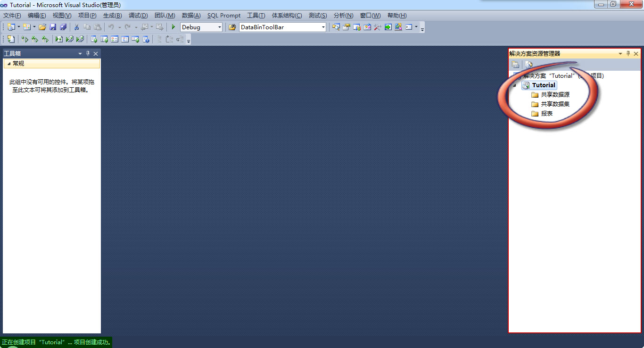Click the Cut scissors icon
Screen dimensions: 644x348
click(x=76, y=27)
